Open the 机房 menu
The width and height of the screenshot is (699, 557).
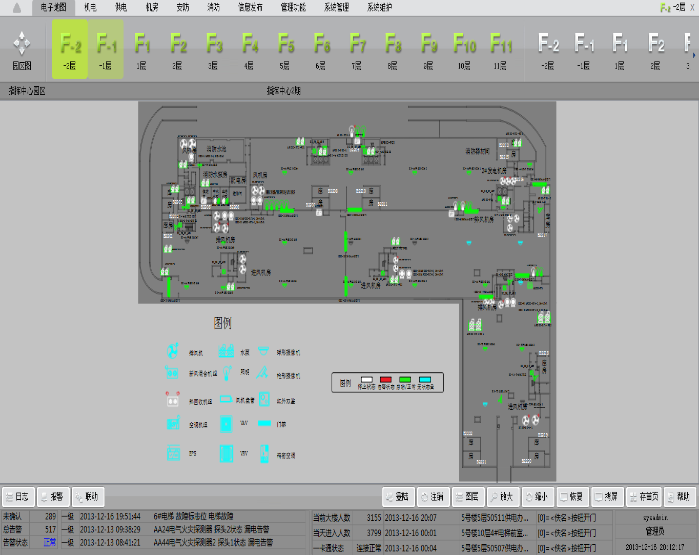[x=152, y=8]
